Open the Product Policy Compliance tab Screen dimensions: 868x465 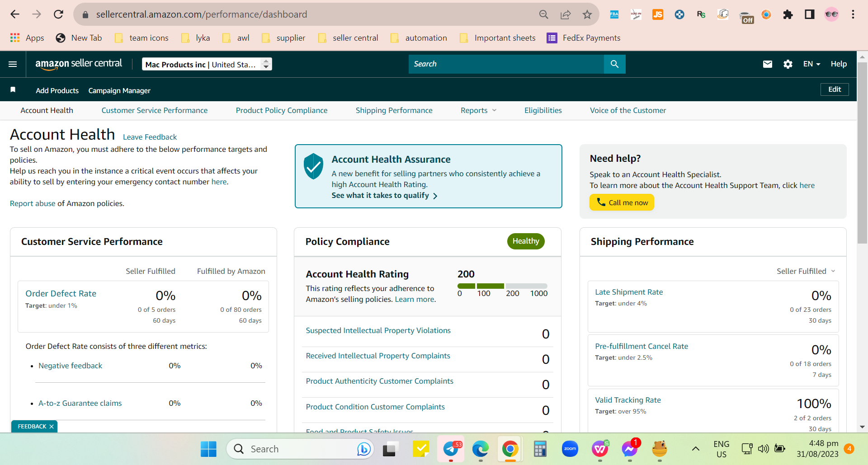(x=282, y=110)
